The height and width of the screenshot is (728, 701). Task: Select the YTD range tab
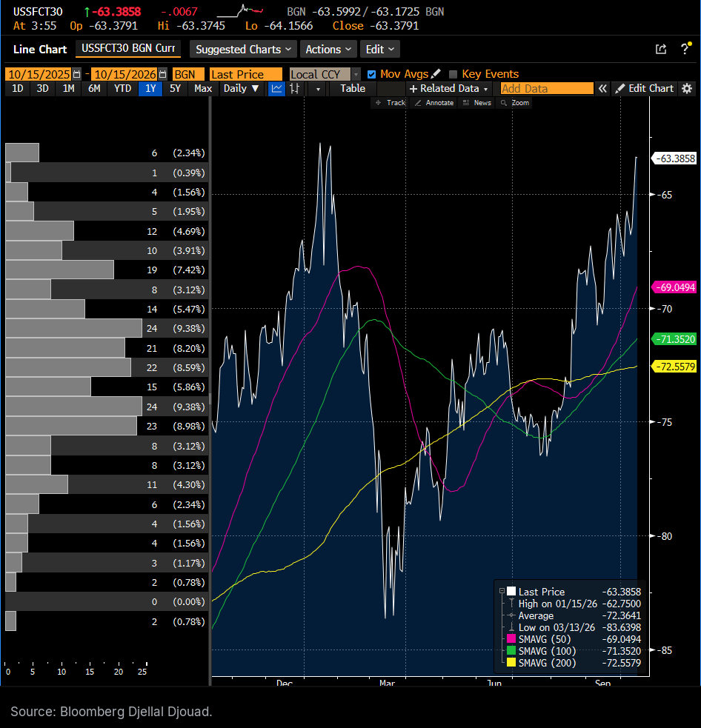123,88
